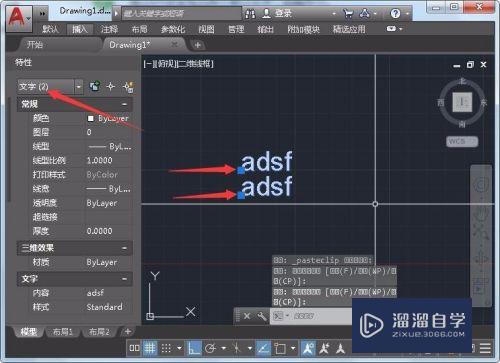500x363 pixels.
Task: Toggle ortho mode in status bar
Action: pos(194,348)
